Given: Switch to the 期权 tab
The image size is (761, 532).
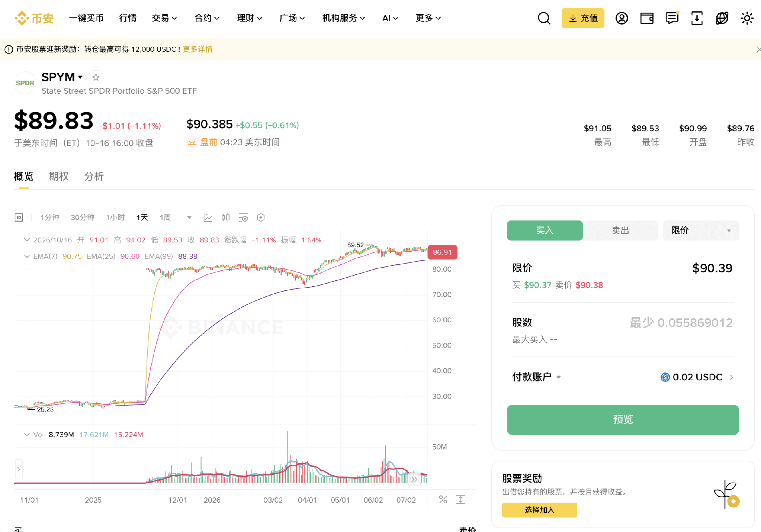Looking at the screenshot, I should click(59, 176).
